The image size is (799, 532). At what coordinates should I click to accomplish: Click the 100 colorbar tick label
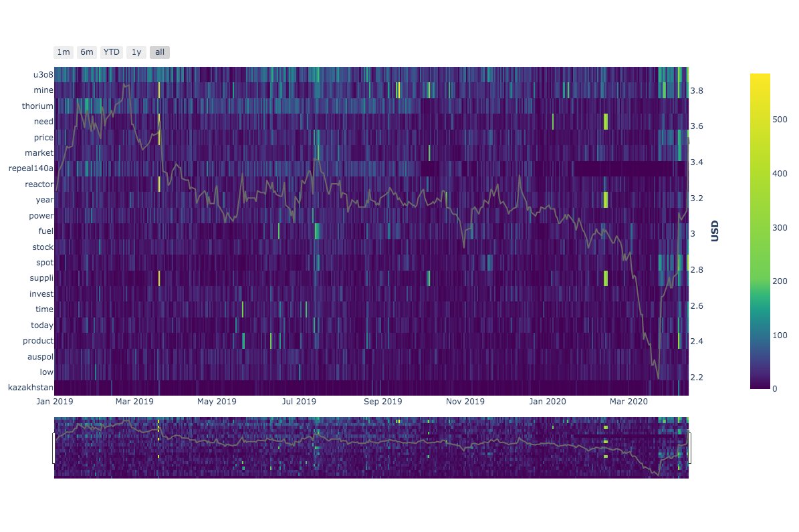tap(780, 336)
